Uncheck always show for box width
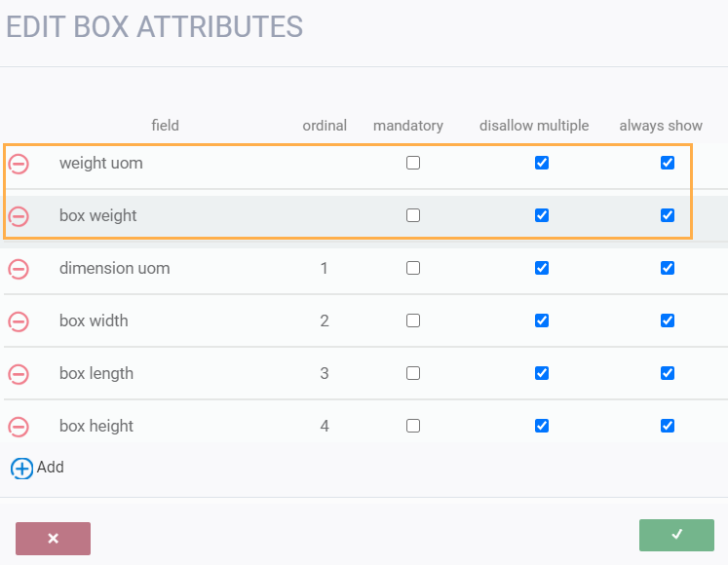 (x=668, y=320)
